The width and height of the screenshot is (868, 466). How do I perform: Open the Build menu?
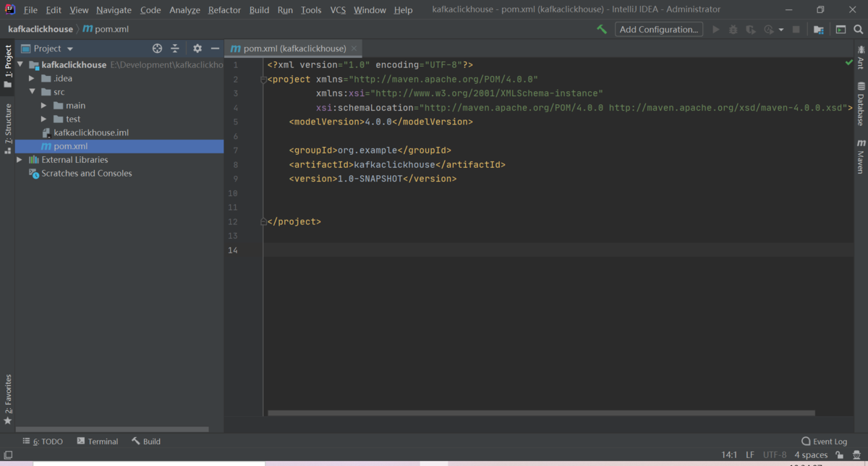tap(259, 10)
